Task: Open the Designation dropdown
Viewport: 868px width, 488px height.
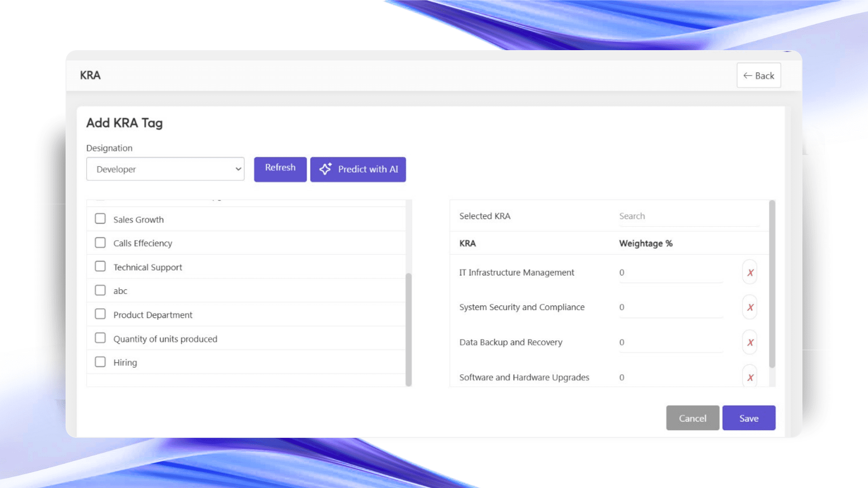Action: click(x=165, y=169)
